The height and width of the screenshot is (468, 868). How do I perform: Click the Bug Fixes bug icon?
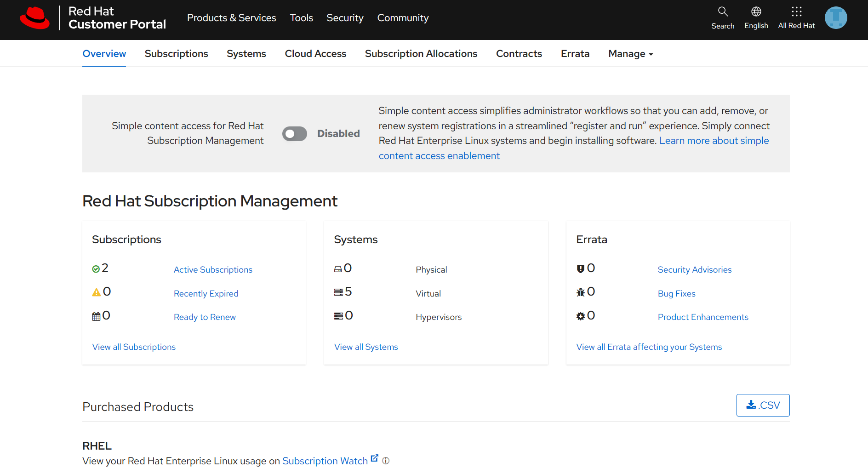[580, 292]
